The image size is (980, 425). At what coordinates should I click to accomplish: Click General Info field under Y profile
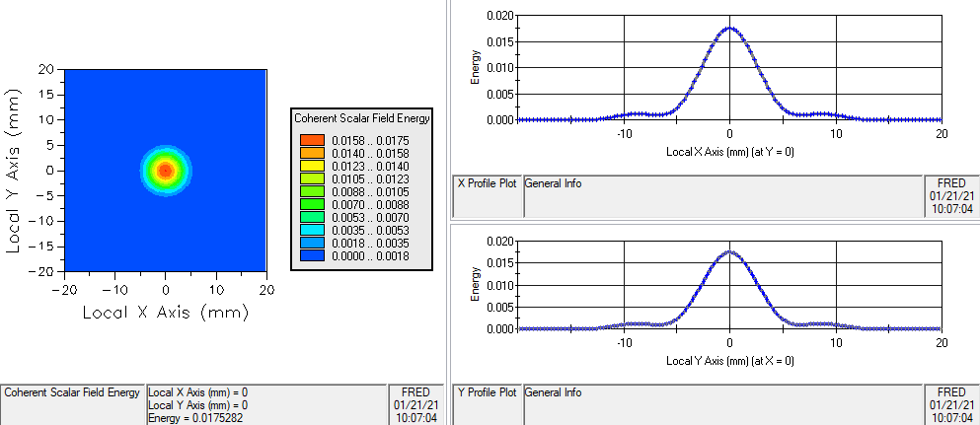[x=722, y=404]
